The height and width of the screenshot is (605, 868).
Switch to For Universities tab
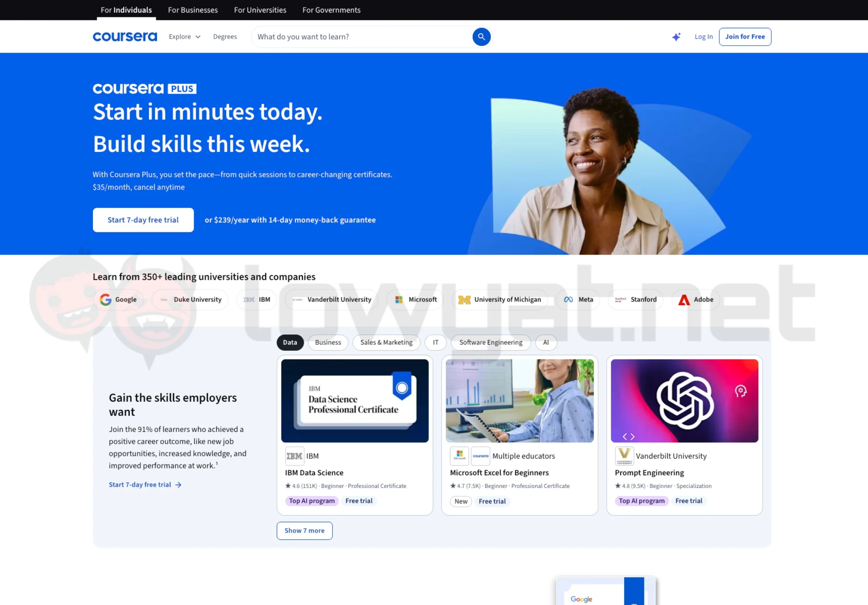(x=260, y=10)
